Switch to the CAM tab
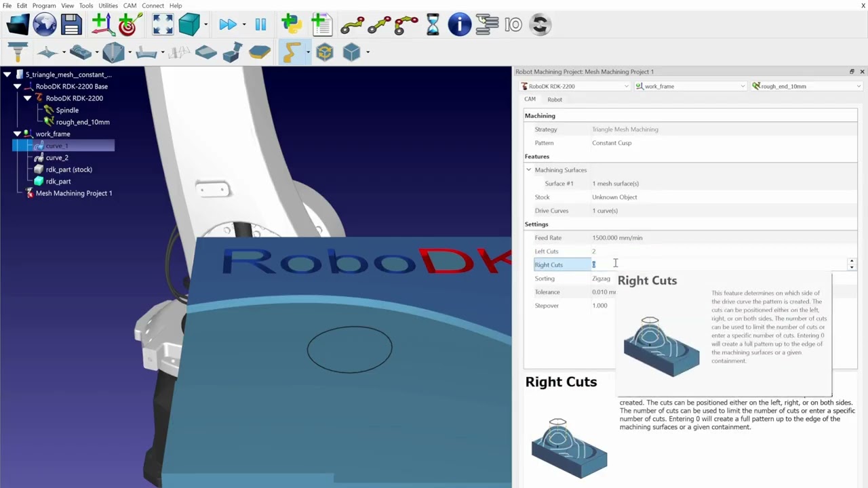Viewport: 868px width, 488px height. [530, 100]
